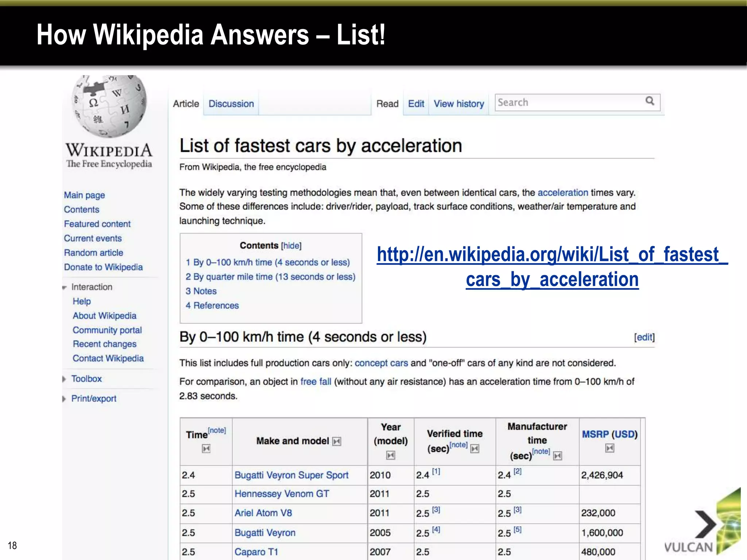This screenshot has width=747, height=560.
Task: Collapse the Interaction sidebar section
Action: (65, 288)
